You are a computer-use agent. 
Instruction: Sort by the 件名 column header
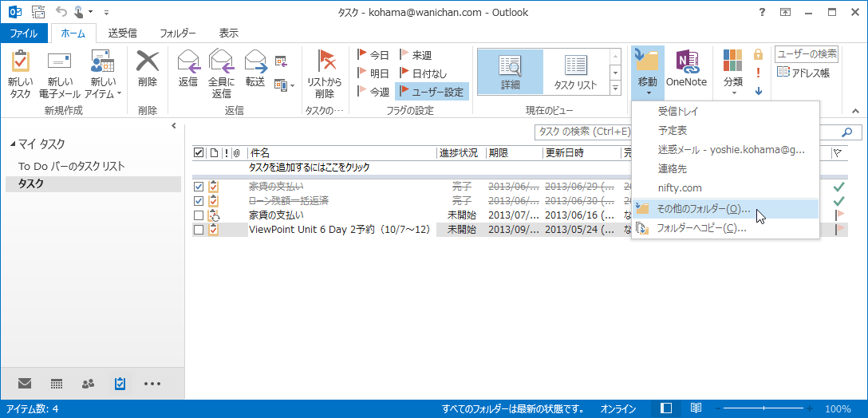pos(341,153)
